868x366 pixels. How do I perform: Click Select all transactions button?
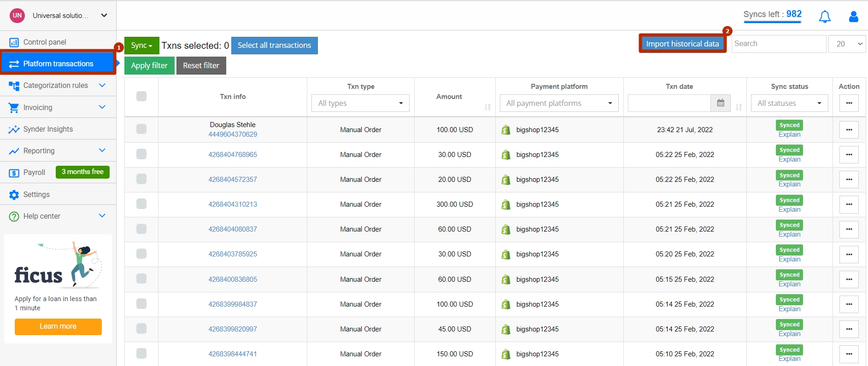pyautogui.click(x=275, y=46)
